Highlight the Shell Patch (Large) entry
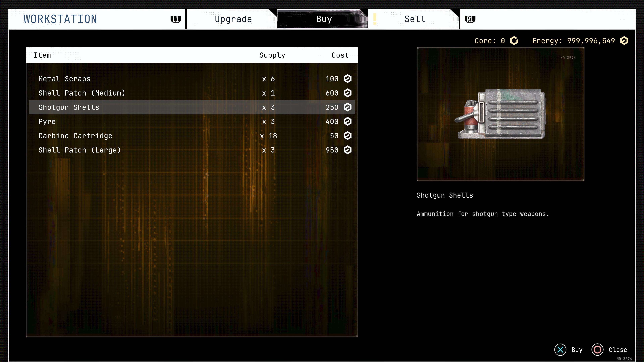The height and width of the screenshot is (362, 644). (x=79, y=150)
